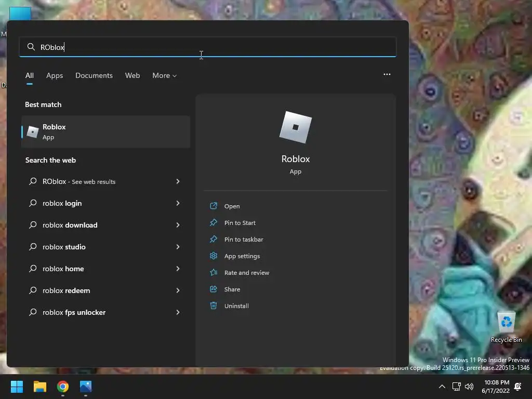Expand arrow next to 'roblox login'

[x=178, y=203]
